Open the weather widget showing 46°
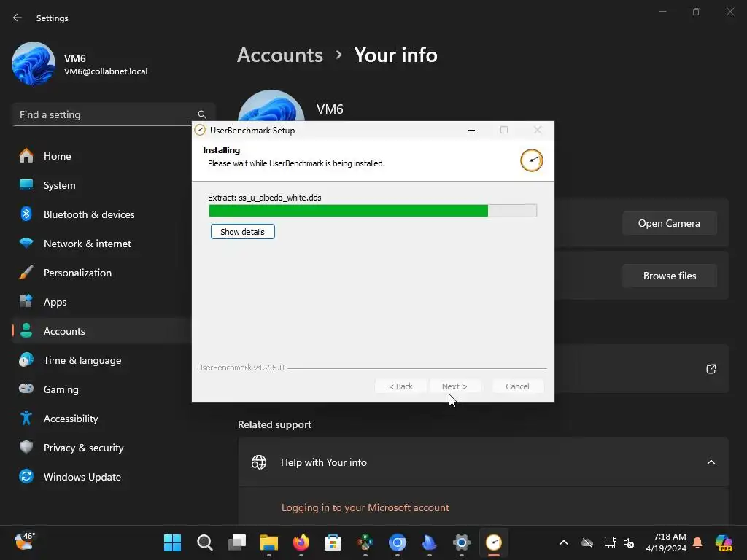The height and width of the screenshot is (560, 747). [24, 542]
